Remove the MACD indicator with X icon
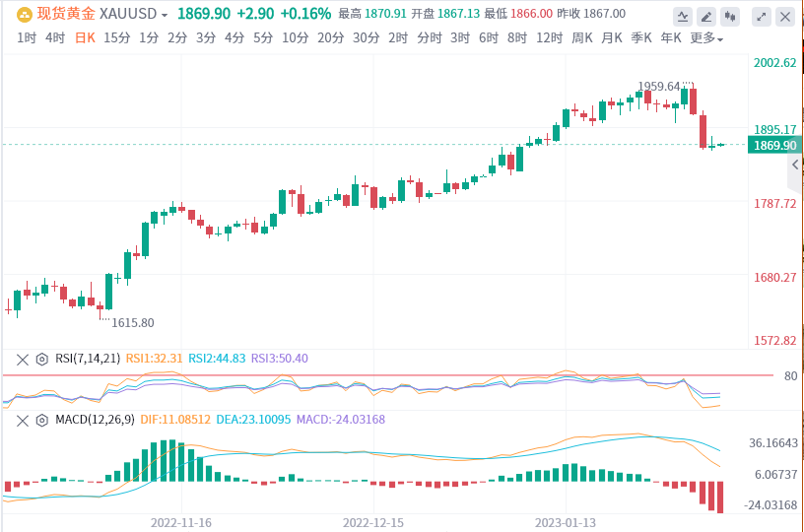 coord(23,421)
